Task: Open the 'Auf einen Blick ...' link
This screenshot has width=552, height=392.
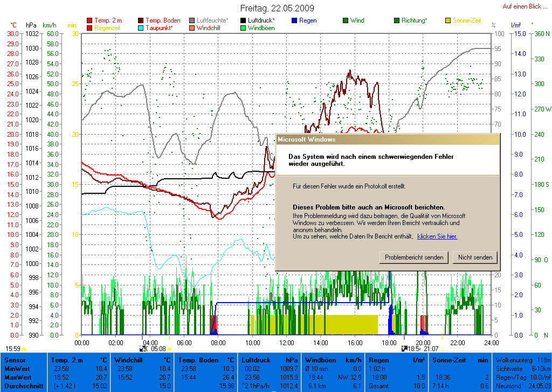Action: (x=525, y=6)
